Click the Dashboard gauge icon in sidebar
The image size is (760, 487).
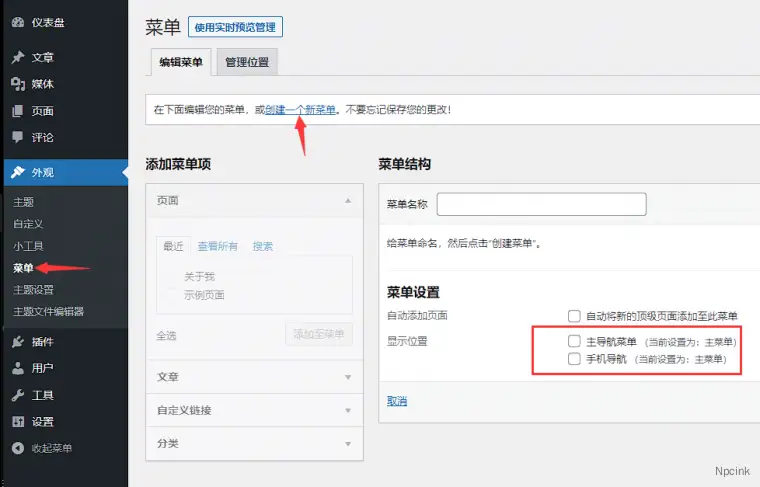(x=18, y=22)
